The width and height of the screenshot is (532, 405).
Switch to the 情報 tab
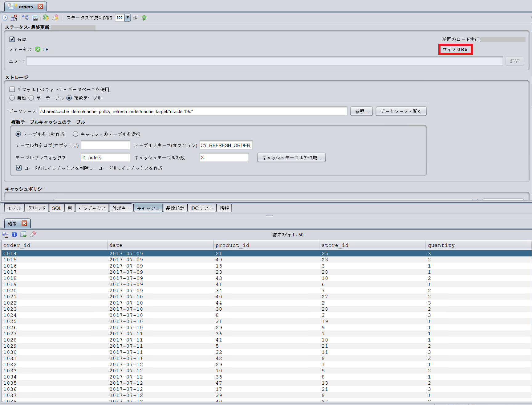coord(224,208)
